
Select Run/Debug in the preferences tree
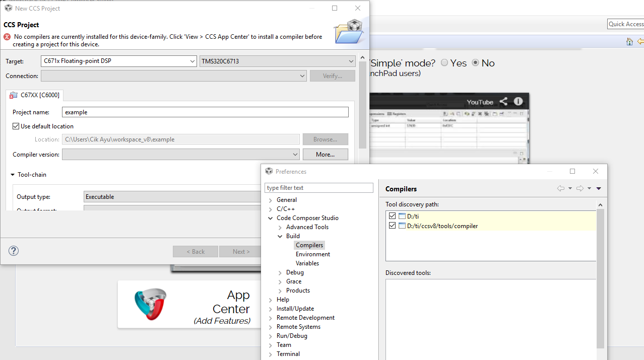[x=292, y=336]
